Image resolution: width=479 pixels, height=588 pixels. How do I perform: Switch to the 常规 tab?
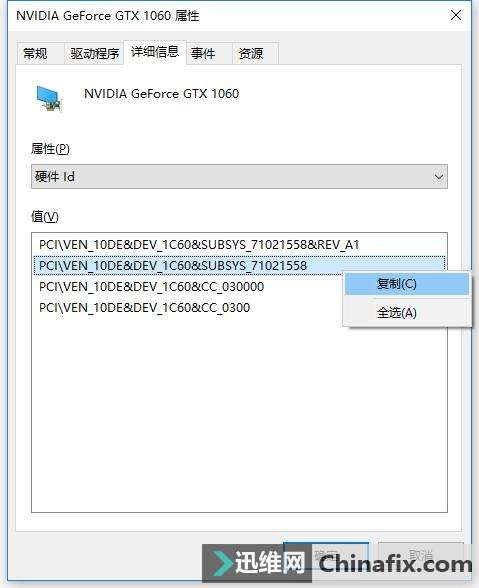36,54
